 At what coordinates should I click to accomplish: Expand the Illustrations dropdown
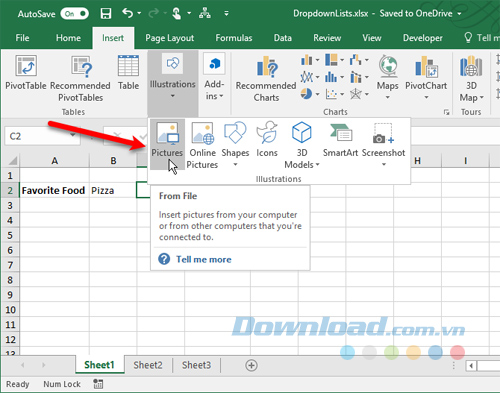coord(173,83)
